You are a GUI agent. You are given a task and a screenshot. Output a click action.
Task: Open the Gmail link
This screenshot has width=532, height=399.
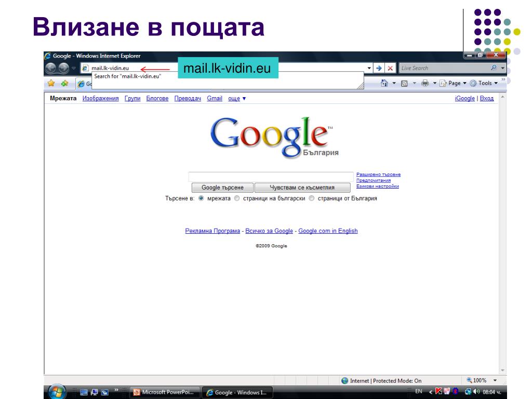click(x=215, y=98)
